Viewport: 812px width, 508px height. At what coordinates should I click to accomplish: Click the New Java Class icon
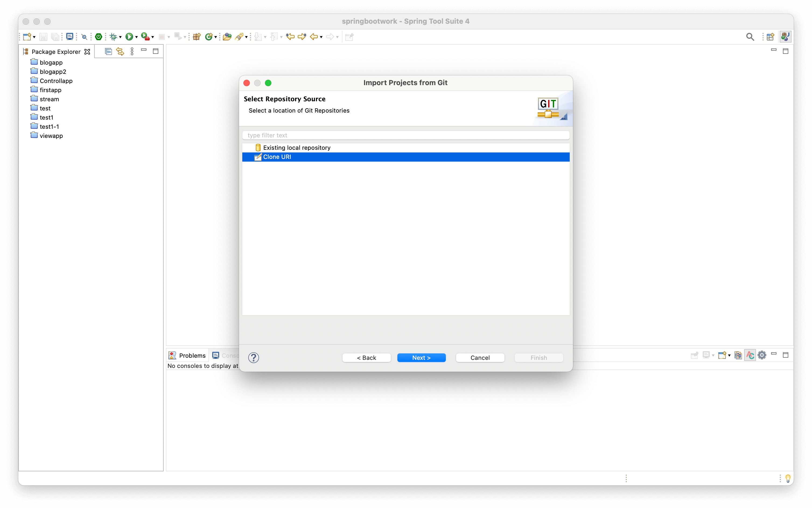209,37
